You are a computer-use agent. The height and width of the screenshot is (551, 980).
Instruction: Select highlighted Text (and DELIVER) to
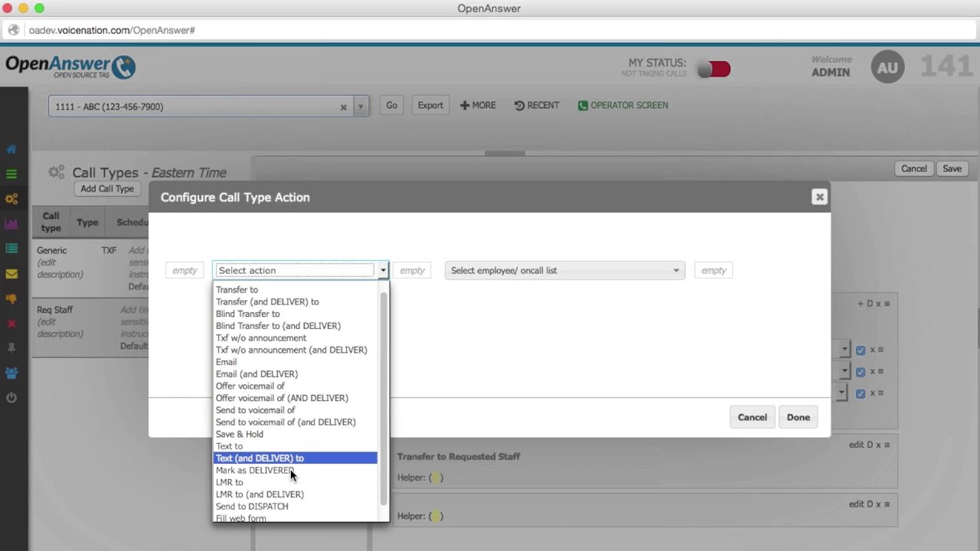296,458
